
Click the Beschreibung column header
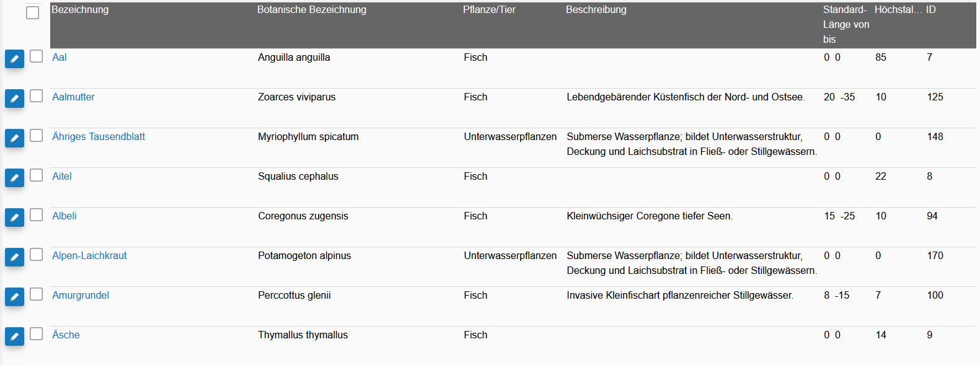596,10
